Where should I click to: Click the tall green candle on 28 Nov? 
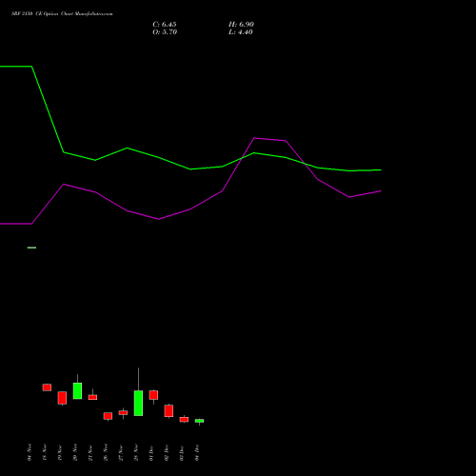click(138, 403)
